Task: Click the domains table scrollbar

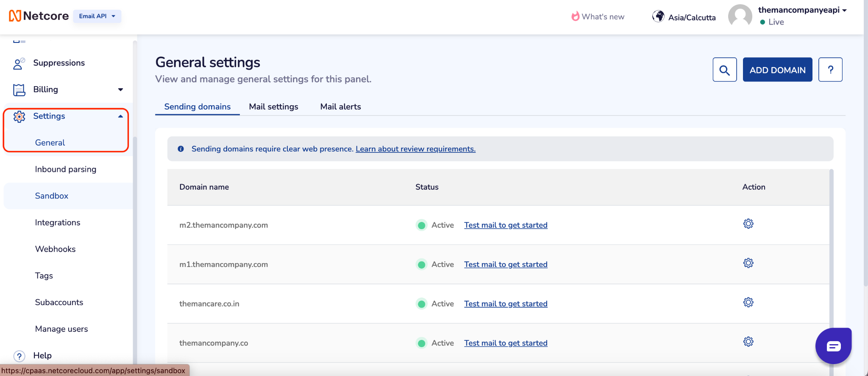Action: coord(832,272)
